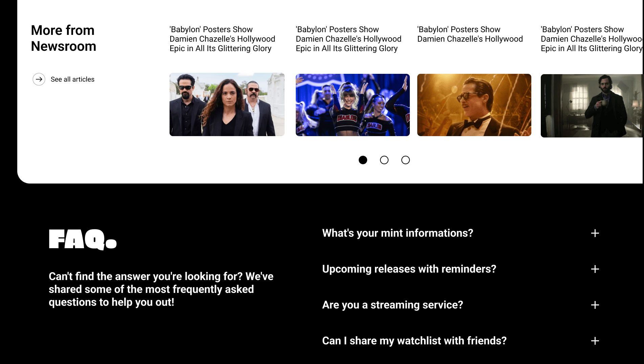Click the FAQ logo heading
The height and width of the screenshot is (364, 644).
point(83,239)
